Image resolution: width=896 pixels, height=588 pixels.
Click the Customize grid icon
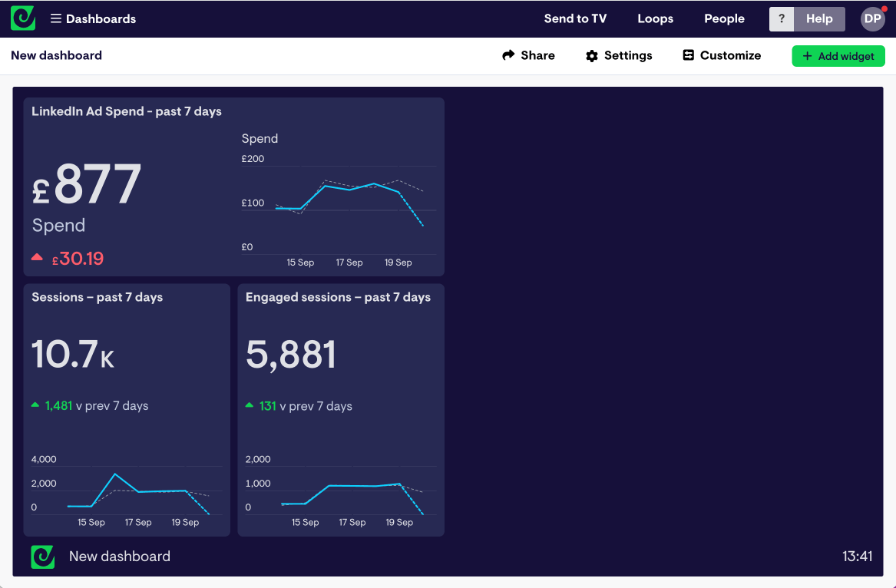click(689, 55)
